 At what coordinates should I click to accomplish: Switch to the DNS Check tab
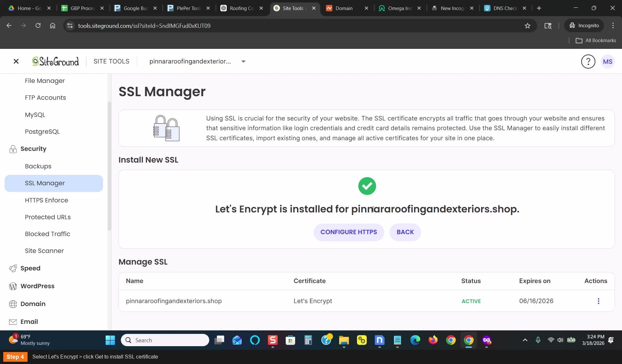tap(505, 8)
